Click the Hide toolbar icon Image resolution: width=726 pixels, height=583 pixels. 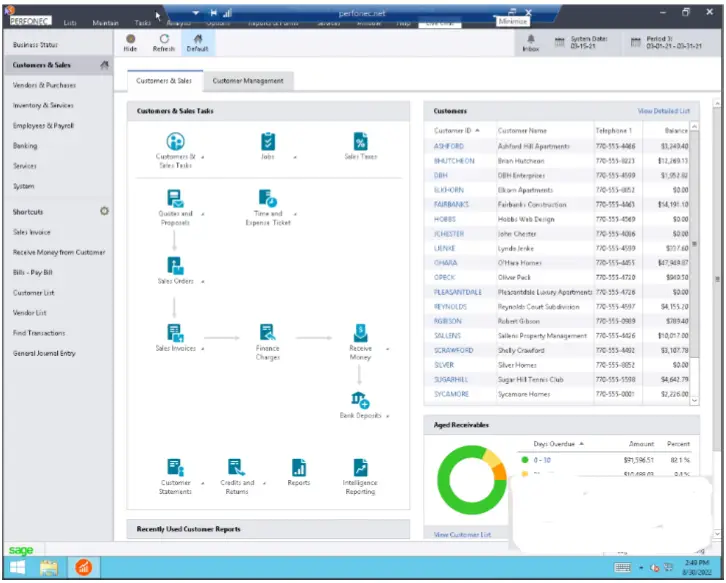point(131,39)
